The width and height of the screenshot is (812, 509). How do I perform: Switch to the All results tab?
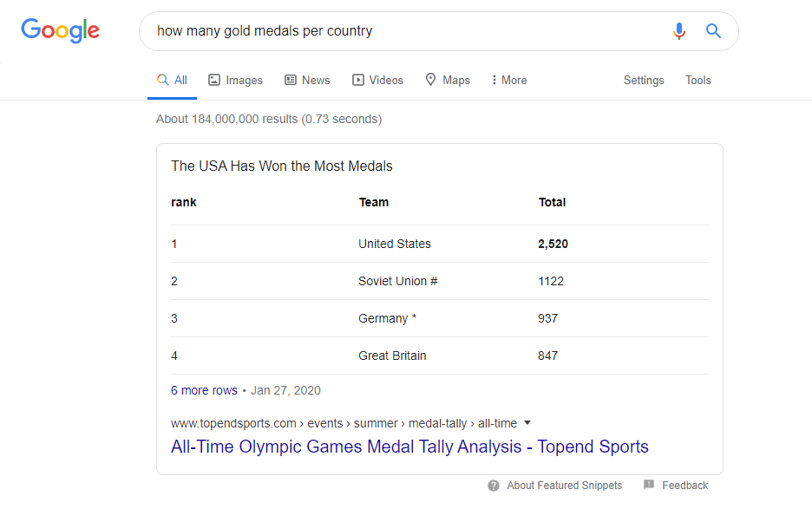[172, 79]
